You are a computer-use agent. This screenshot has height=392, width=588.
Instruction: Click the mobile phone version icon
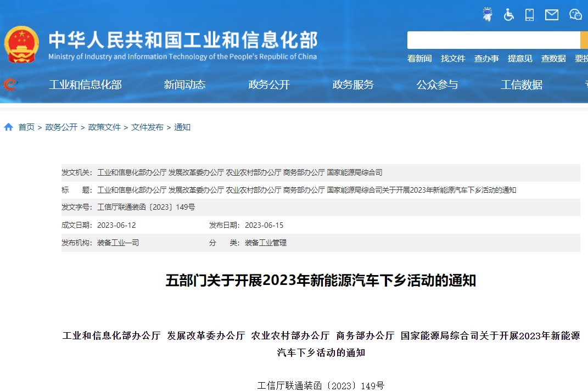[x=529, y=15]
